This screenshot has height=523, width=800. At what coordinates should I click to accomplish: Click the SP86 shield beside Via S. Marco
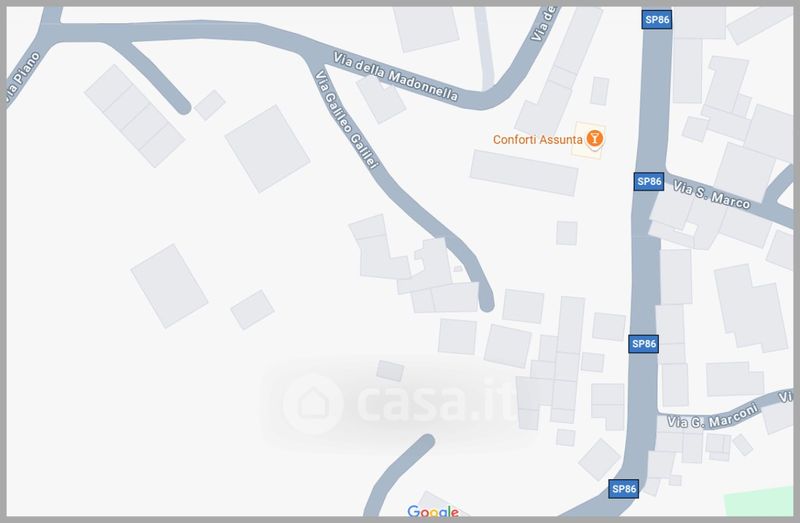[x=649, y=181]
